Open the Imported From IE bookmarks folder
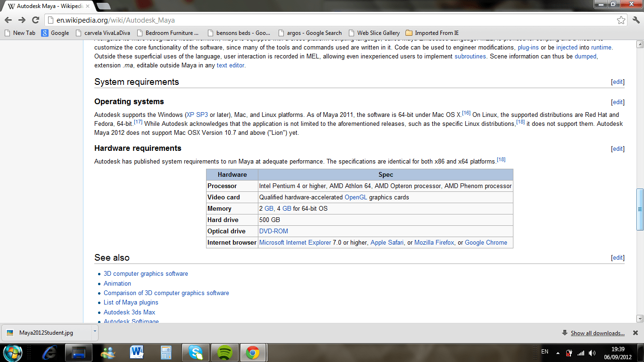Image resolution: width=644 pixels, height=362 pixels. [x=432, y=33]
